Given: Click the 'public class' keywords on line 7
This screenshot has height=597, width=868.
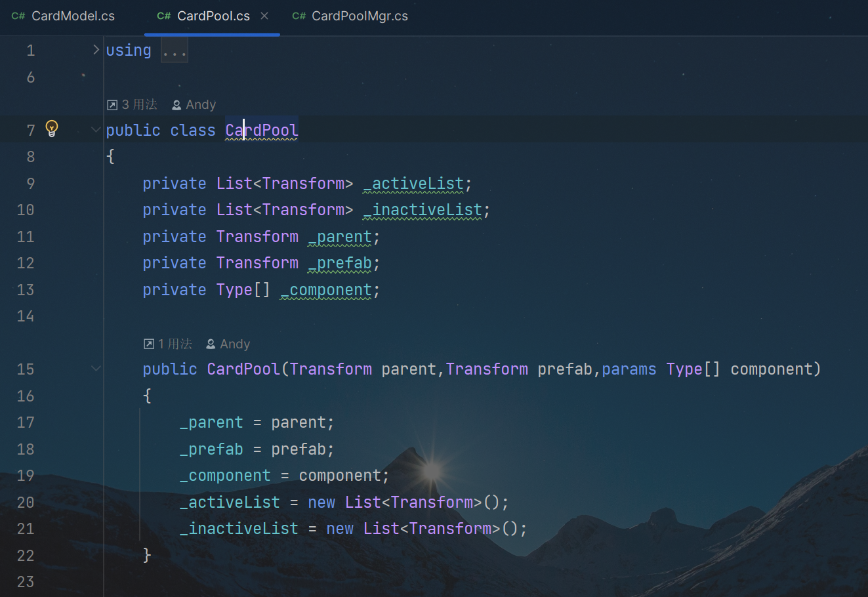Looking at the screenshot, I should pos(161,131).
